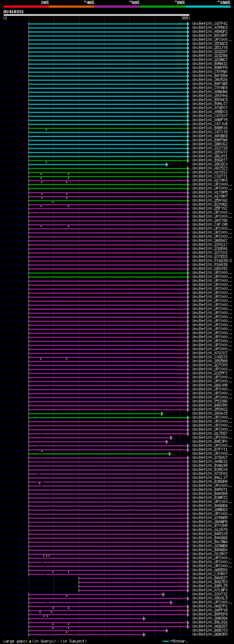Open hit UniRef100_Q53JY8
The image size is (234, 644).
[210, 48]
